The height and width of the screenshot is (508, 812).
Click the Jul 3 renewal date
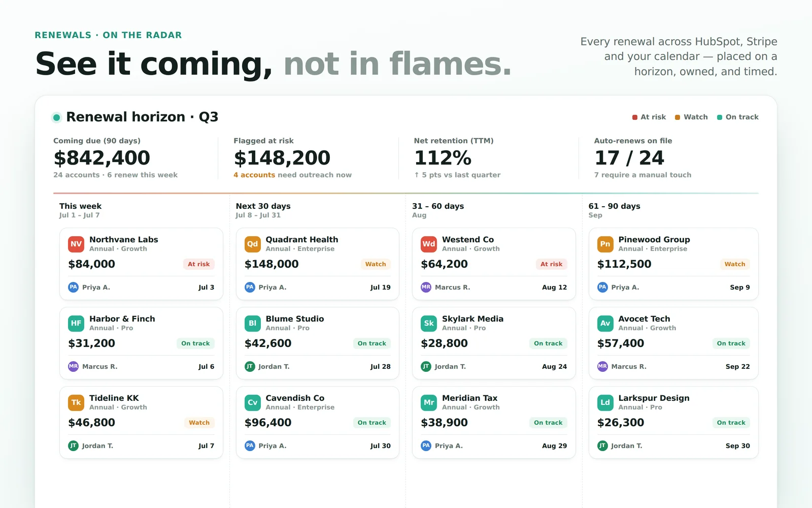pyautogui.click(x=206, y=287)
